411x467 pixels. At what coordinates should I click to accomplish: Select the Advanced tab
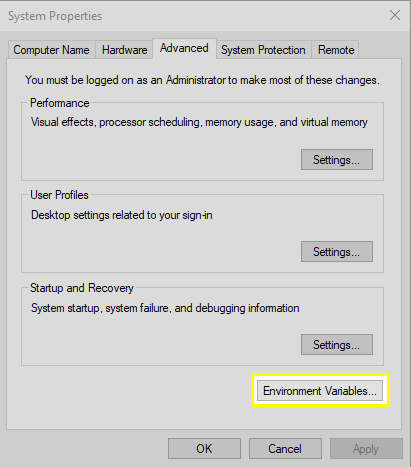[184, 48]
